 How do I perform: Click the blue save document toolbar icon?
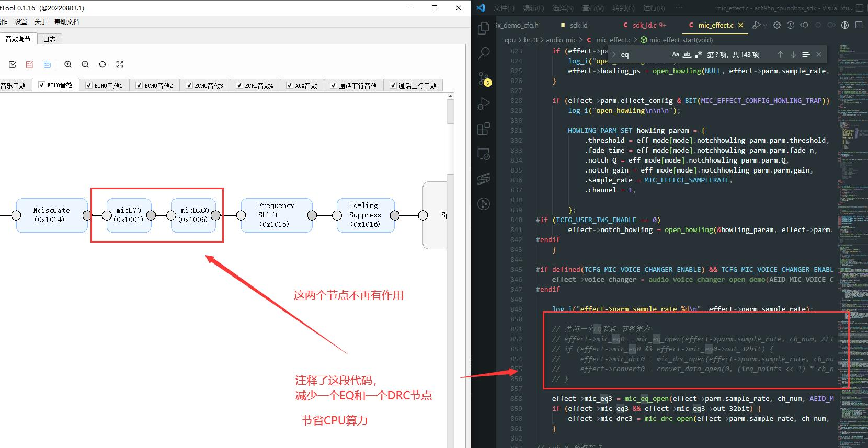47,64
